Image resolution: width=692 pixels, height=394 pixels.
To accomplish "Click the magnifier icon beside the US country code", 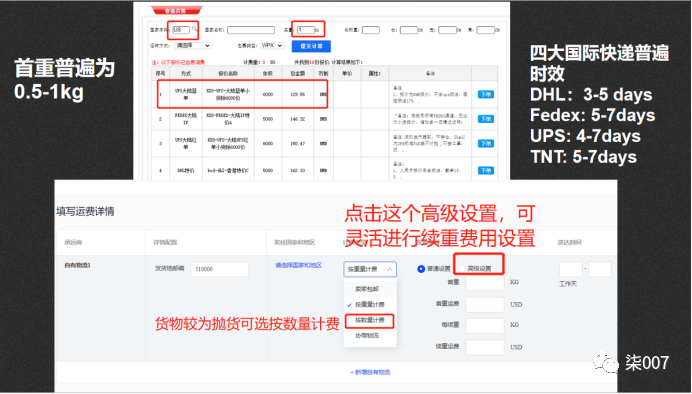I will point(194,29).
